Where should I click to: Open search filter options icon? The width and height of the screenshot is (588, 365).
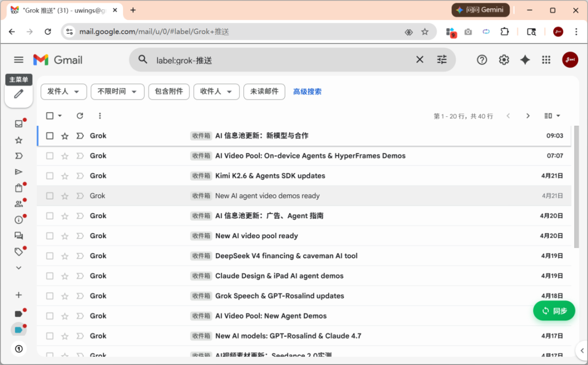click(x=442, y=60)
